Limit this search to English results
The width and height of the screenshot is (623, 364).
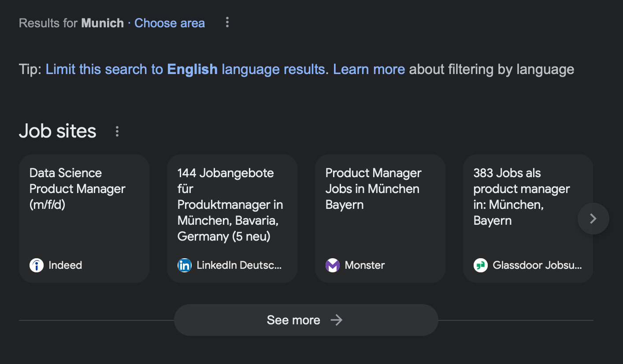tap(185, 70)
